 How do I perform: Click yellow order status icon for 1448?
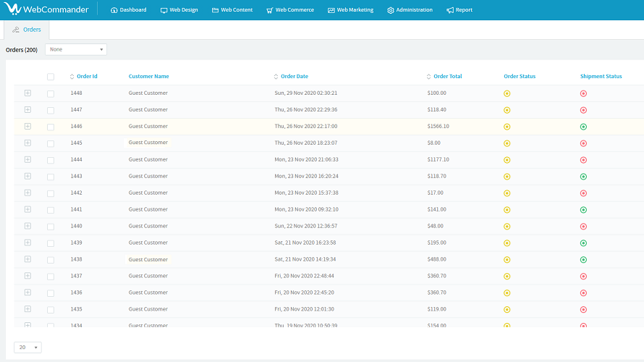507,93
